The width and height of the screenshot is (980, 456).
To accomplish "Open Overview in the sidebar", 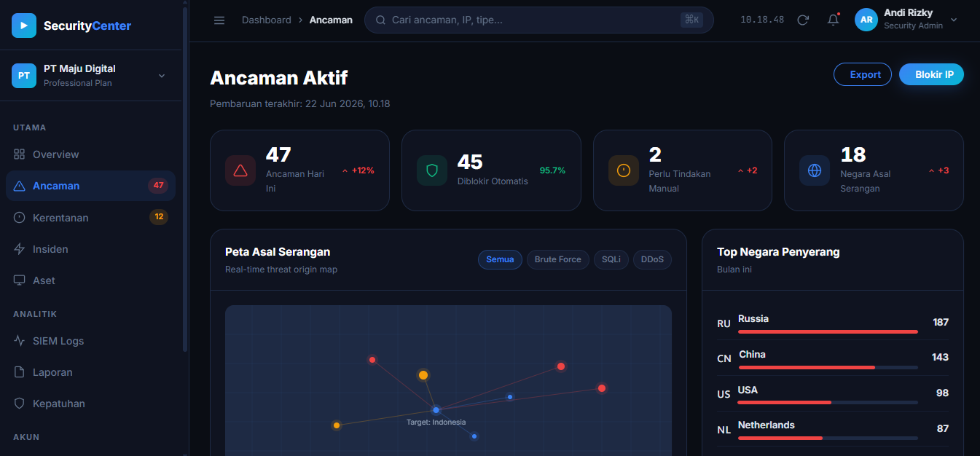I will 90,154.
